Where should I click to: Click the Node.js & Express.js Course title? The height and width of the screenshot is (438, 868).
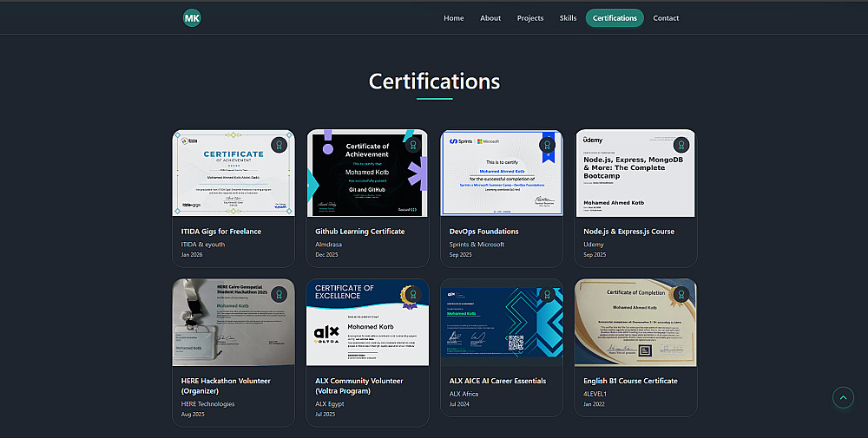click(x=628, y=232)
